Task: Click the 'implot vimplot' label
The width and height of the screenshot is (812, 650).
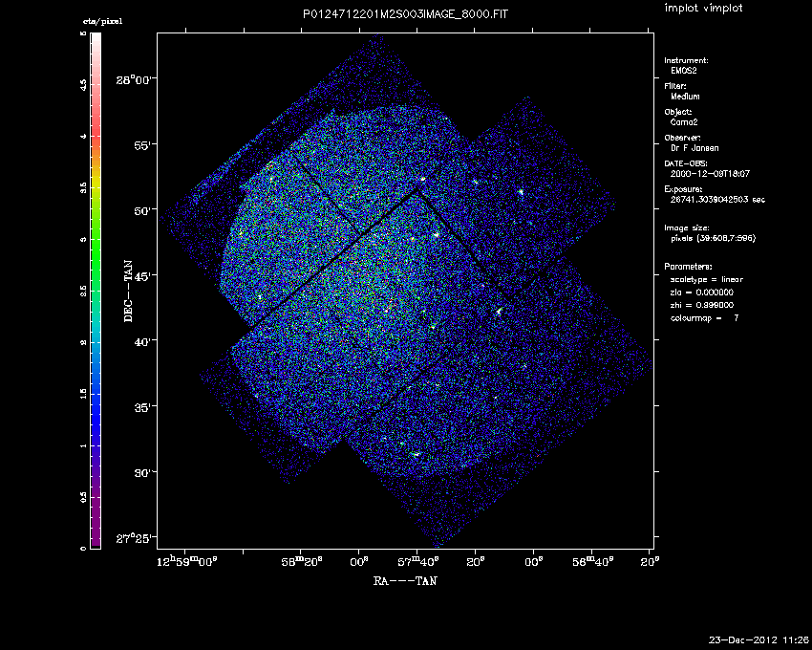Action: coord(703,9)
